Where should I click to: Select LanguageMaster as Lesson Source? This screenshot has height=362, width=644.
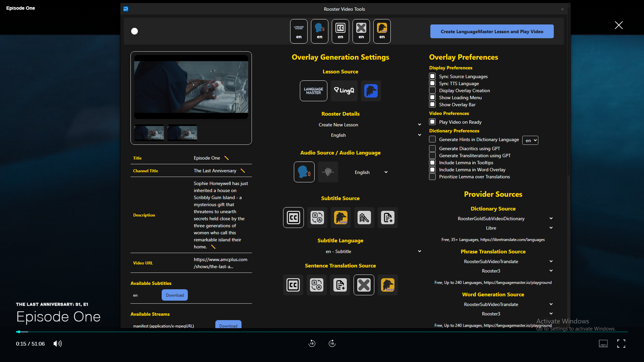pyautogui.click(x=313, y=91)
